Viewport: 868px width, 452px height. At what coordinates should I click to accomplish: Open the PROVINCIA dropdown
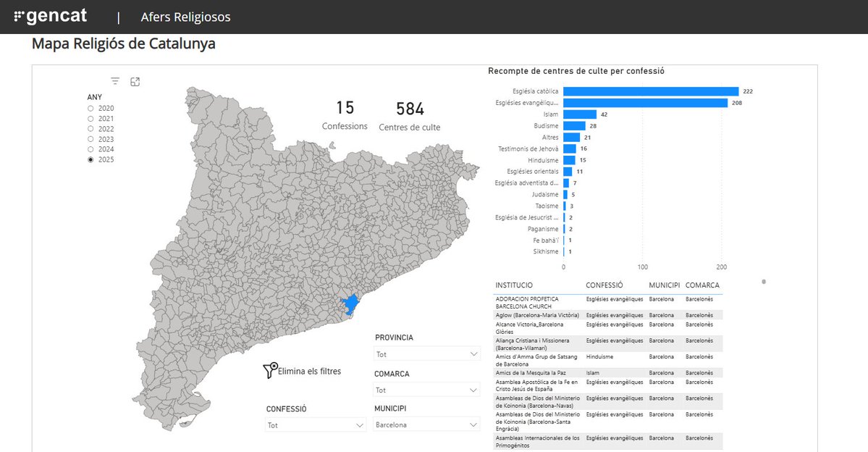click(x=427, y=354)
